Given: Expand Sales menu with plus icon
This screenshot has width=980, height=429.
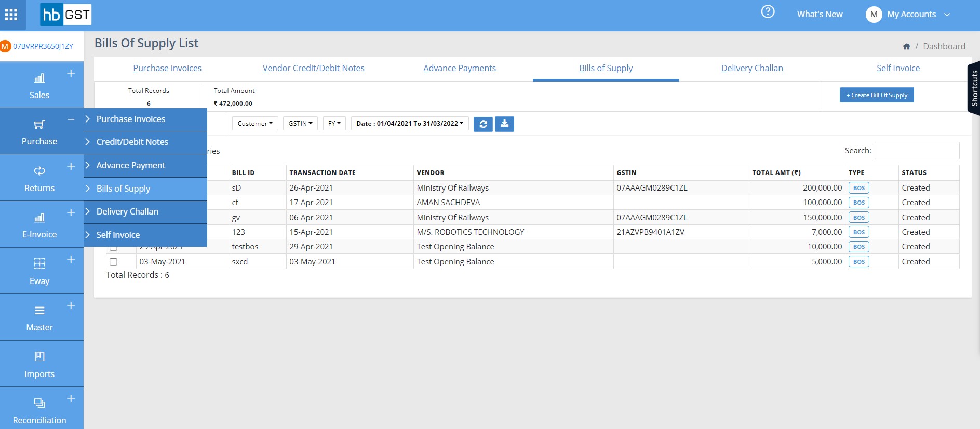Looking at the screenshot, I should pyautogui.click(x=71, y=73).
